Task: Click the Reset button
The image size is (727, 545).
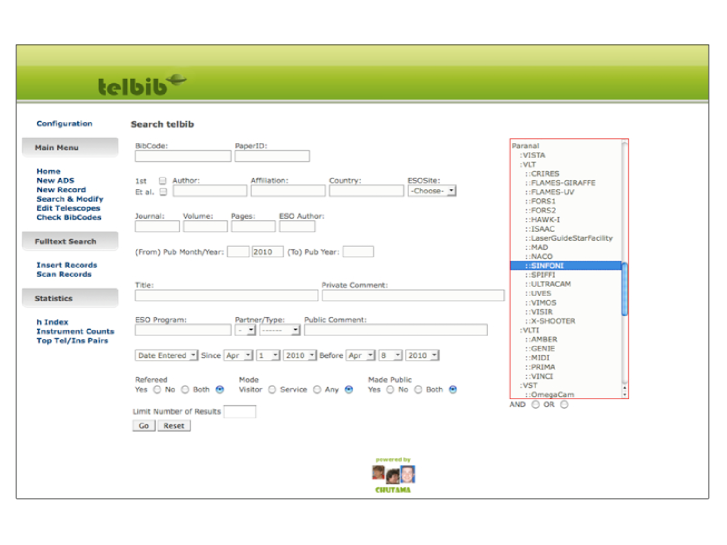Action: point(174,426)
